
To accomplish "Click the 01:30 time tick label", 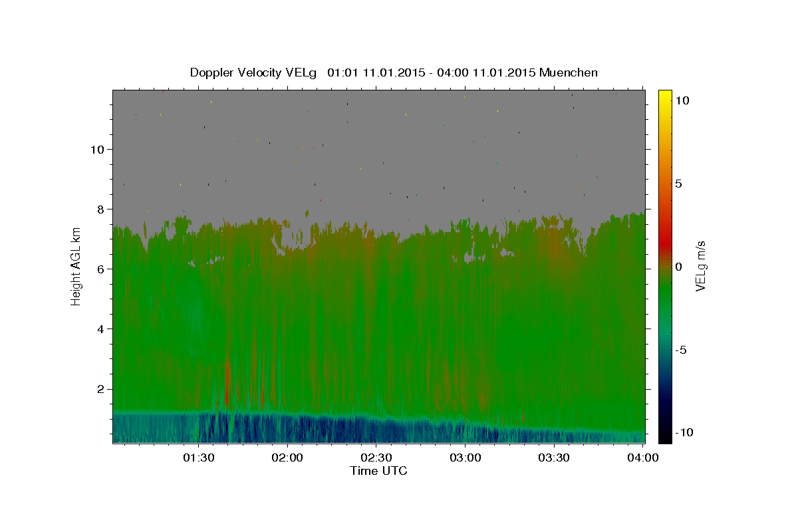I will [198, 458].
